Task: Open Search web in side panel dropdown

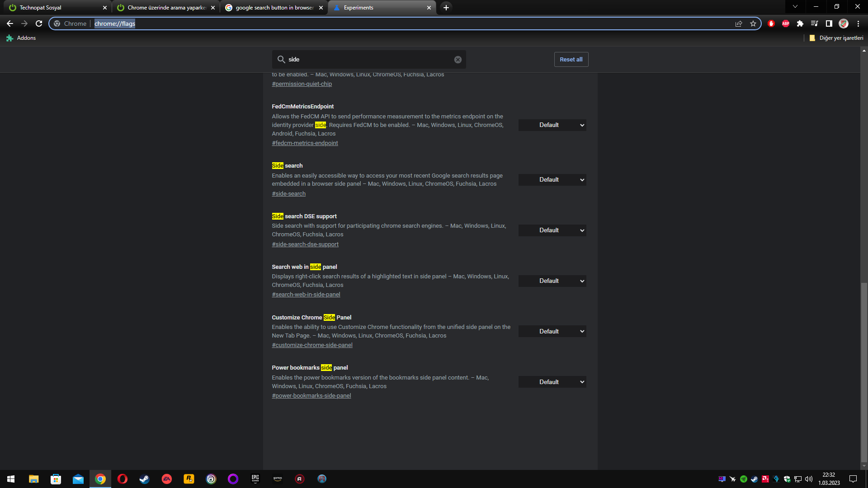Action: (x=552, y=281)
